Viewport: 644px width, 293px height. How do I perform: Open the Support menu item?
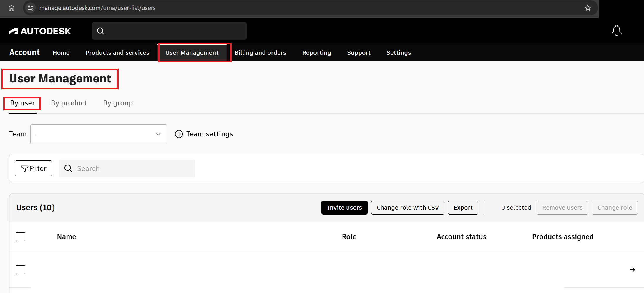coord(358,53)
